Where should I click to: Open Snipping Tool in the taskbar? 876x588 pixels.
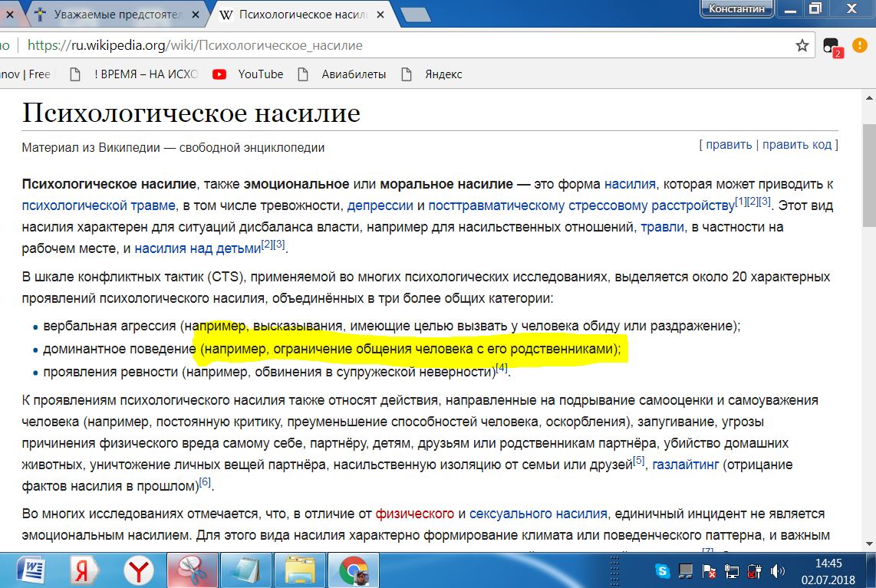[x=188, y=570]
